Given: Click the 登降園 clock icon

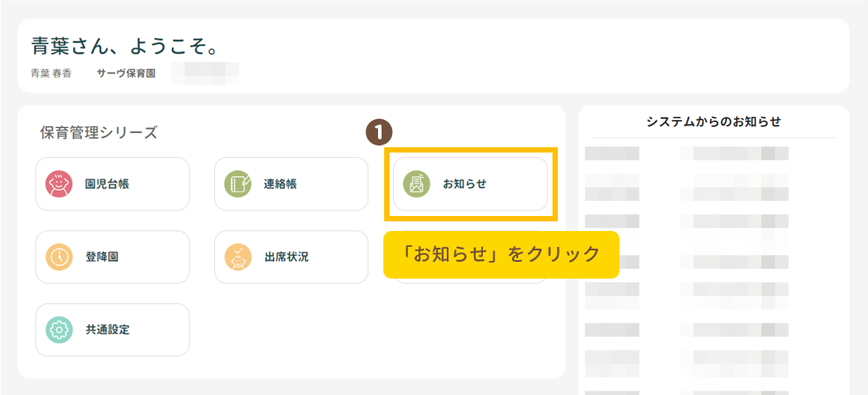Looking at the screenshot, I should tap(59, 257).
